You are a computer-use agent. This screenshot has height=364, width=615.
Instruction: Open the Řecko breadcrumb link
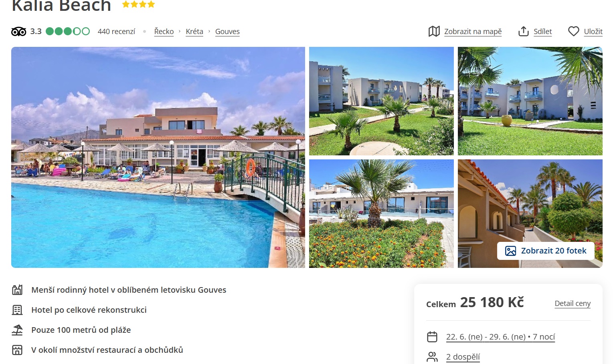click(x=164, y=31)
